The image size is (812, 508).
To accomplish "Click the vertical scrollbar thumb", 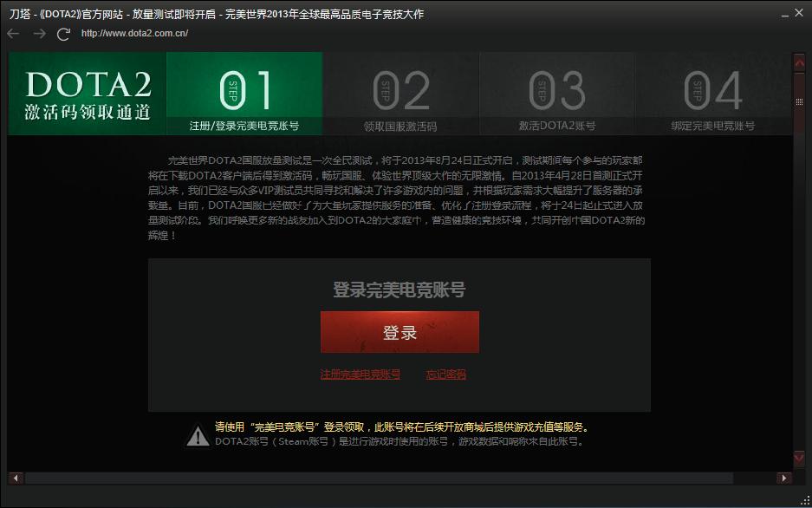I will click(799, 101).
